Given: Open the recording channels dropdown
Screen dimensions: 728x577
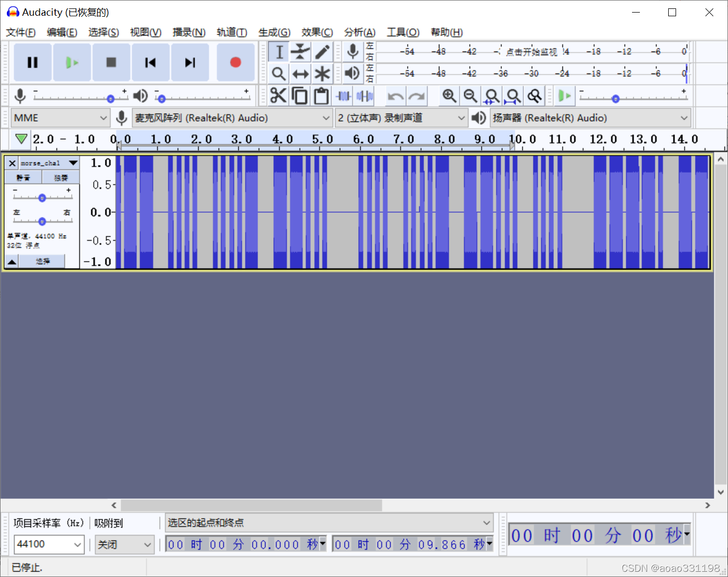Looking at the screenshot, I should (401, 118).
